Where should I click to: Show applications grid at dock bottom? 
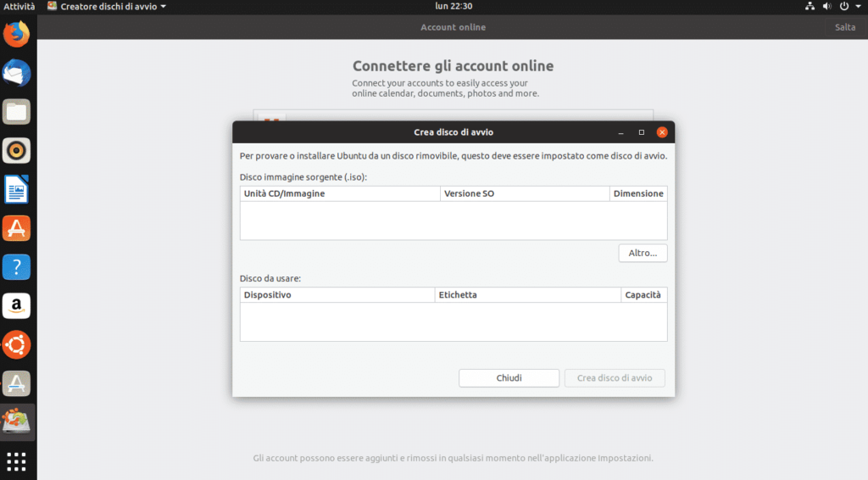pos(17,460)
